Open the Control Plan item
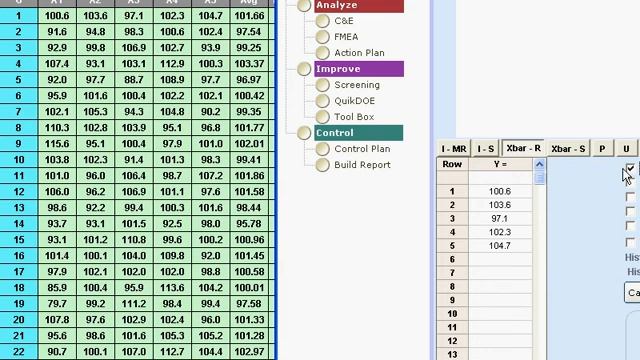This screenshot has width=640, height=360. 362,149
